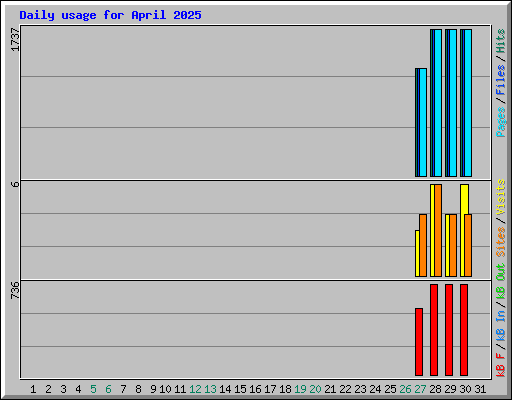Click the red kB bar for day 30
Image resolution: width=512 pixels, height=400 pixels.
coord(464,330)
